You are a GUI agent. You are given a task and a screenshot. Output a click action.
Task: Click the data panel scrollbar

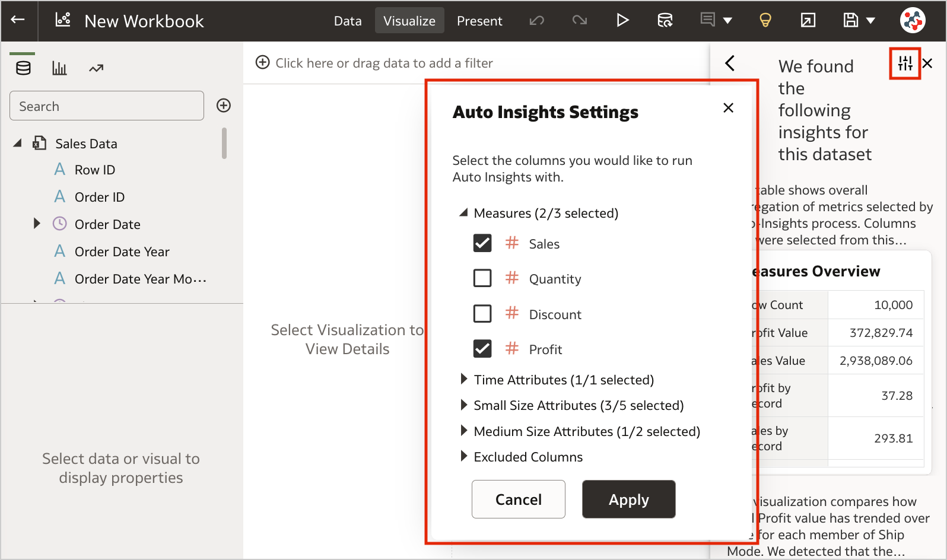tap(224, 144)
